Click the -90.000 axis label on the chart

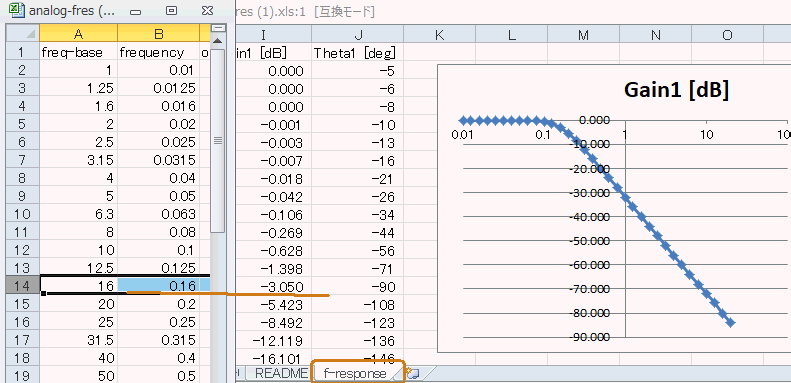[589, 337]
